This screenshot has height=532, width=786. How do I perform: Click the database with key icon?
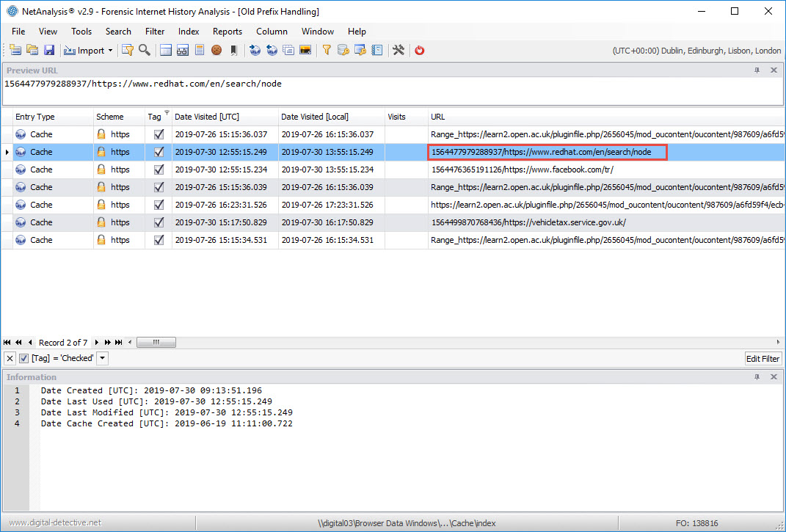343,50
